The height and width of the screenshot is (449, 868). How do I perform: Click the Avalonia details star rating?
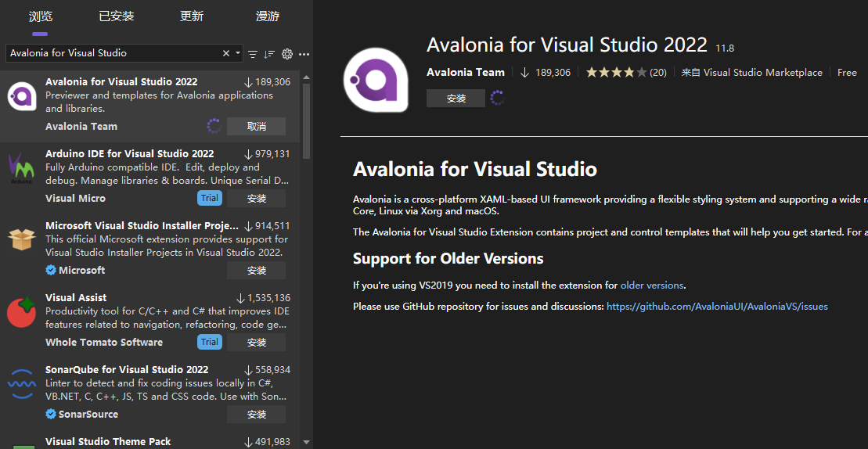point(616,73)
